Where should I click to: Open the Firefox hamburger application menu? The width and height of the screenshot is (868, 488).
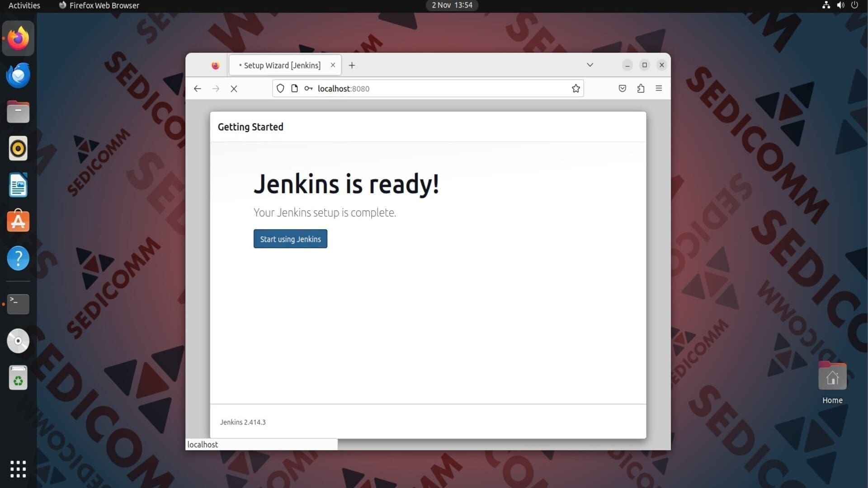tap(659, 89)
